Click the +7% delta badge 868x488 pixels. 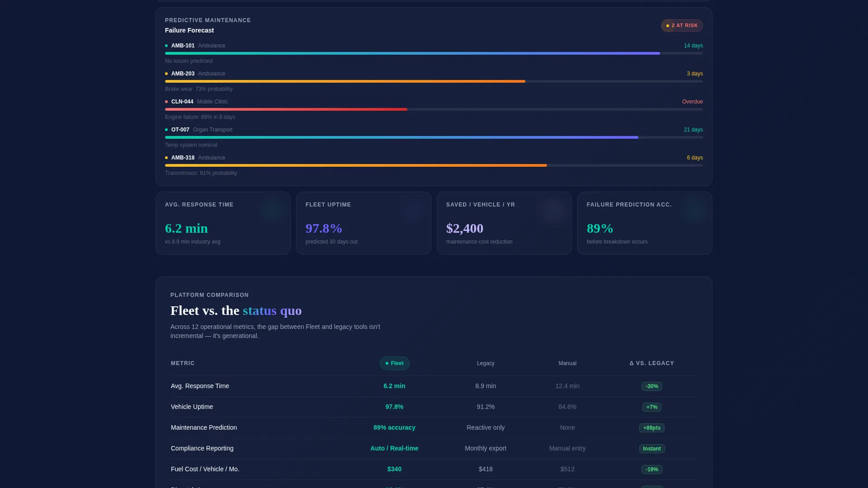(x=651, y=407)
